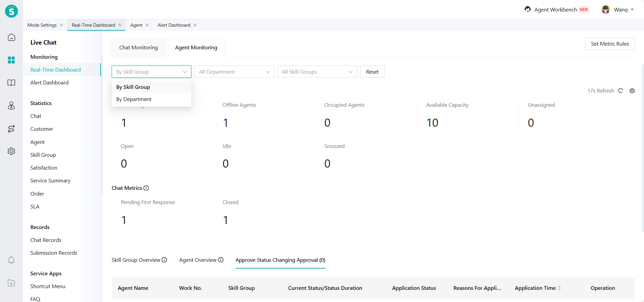
Task: Expand the Wang account menu arrow
Action: click(x=632, y=9)
